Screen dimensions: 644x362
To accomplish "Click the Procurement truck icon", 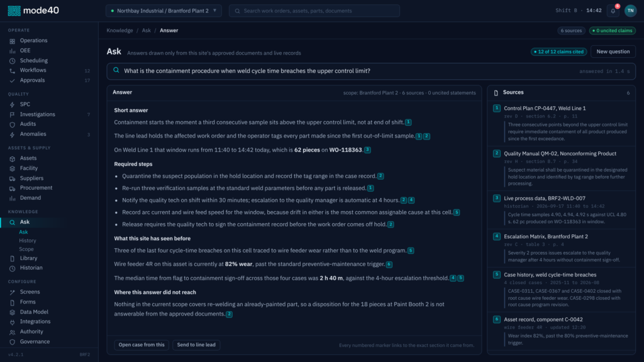I will pos(13,189).
